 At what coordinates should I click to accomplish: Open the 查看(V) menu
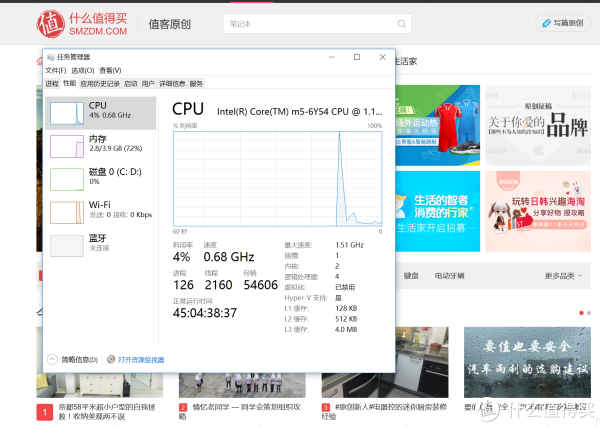point(110,70)
